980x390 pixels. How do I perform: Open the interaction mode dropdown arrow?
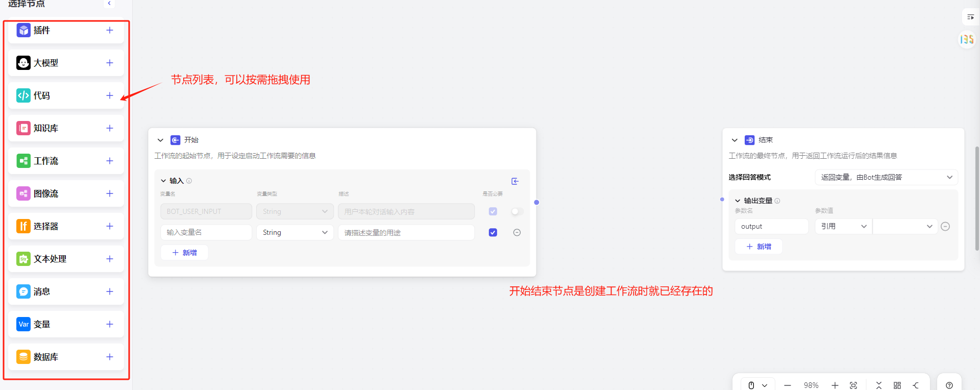coord(765,385)
